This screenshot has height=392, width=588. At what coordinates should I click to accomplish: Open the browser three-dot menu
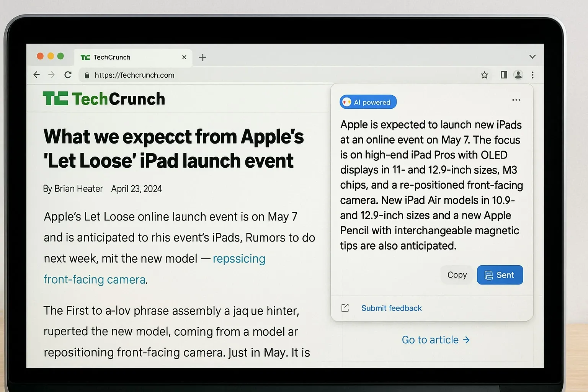533,75
